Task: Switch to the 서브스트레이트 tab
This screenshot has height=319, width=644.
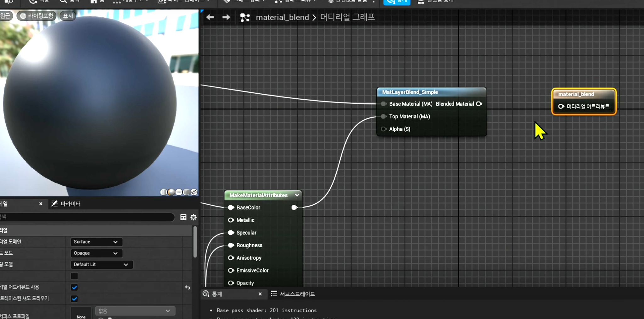Action: (x=293, y=294)
